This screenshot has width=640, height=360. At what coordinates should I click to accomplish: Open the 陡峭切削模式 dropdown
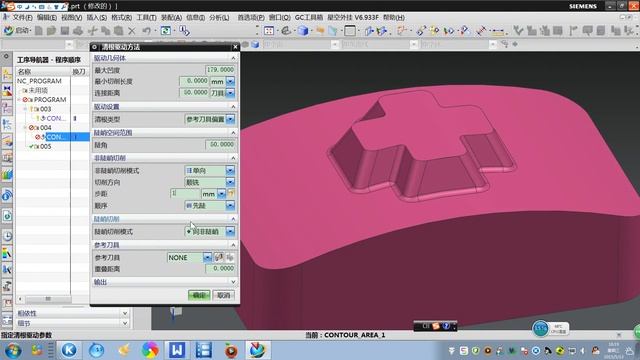230,231
